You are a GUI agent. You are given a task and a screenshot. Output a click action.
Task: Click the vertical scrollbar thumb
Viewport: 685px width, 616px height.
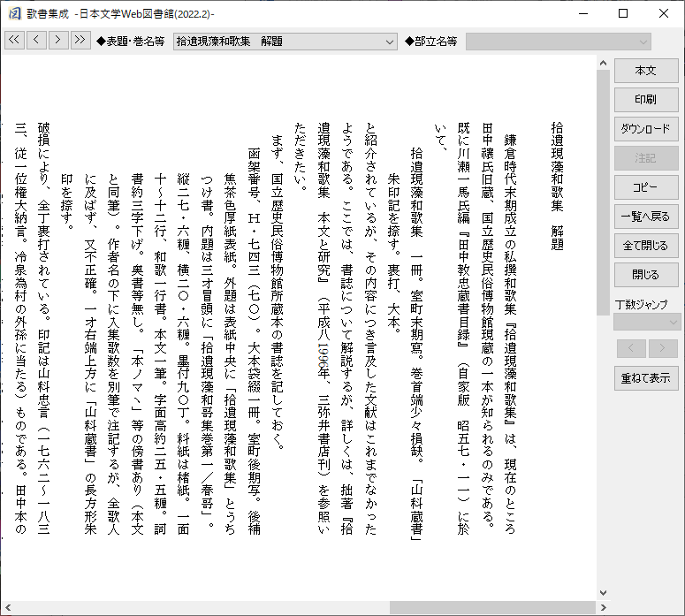pyautogui.click(x=604, y=193)
